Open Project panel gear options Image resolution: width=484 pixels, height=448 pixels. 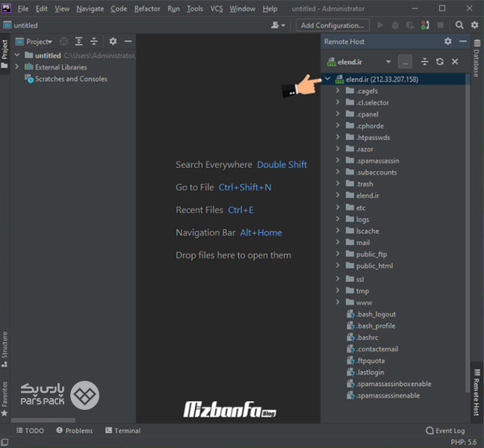point(113,41)
